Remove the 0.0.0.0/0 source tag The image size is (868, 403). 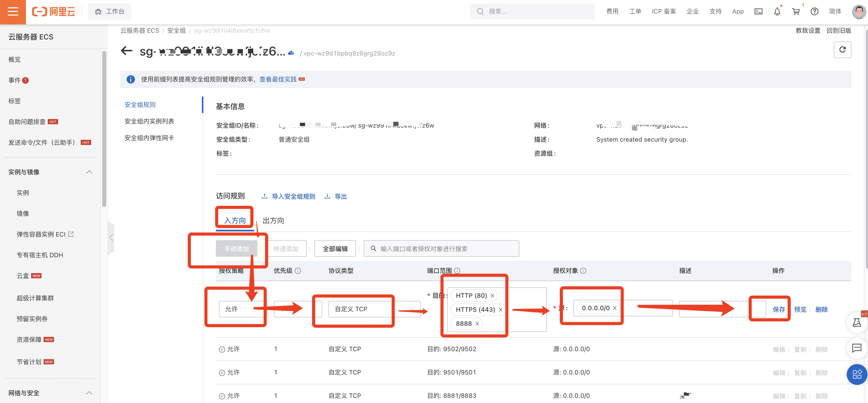coord(615,308)
